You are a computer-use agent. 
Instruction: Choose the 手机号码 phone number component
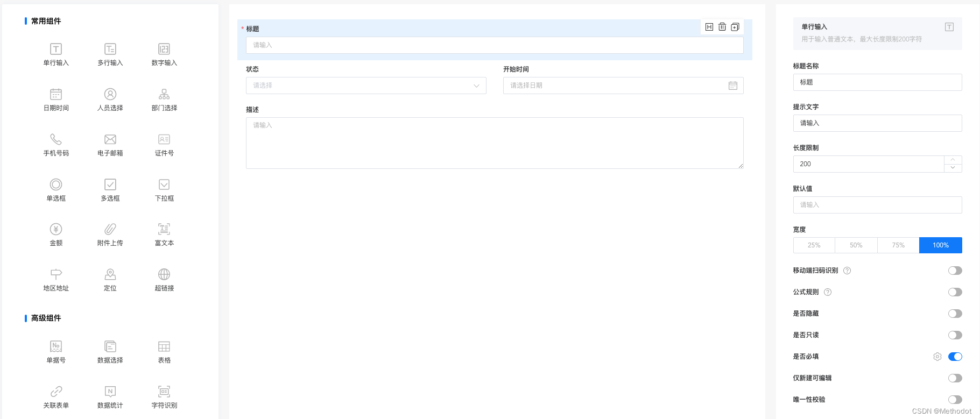56,145
